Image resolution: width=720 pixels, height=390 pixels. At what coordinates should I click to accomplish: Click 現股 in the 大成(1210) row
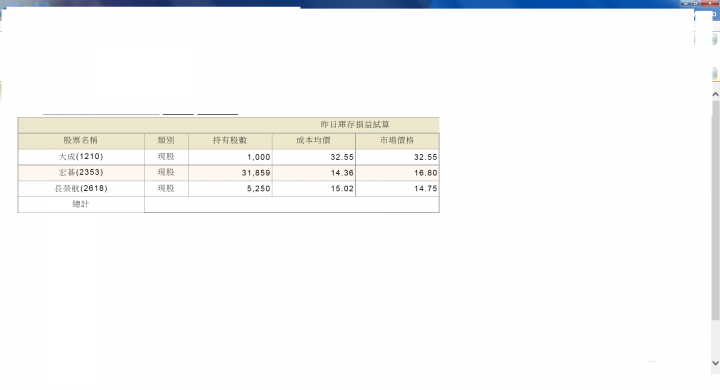166,157
